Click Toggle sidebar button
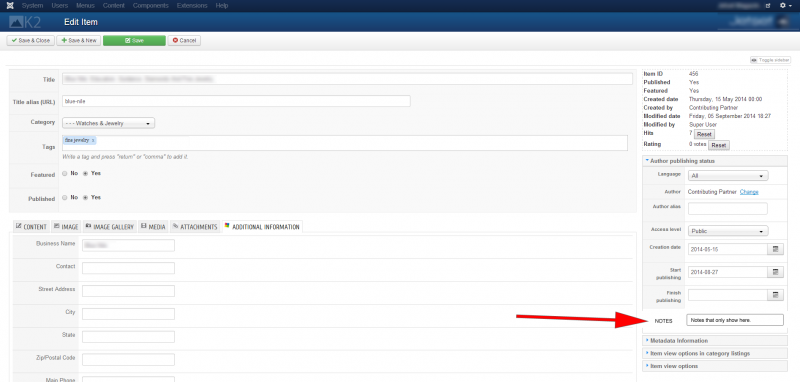The height and width of the screenshot is (382, 800). (x=770, y=60)
